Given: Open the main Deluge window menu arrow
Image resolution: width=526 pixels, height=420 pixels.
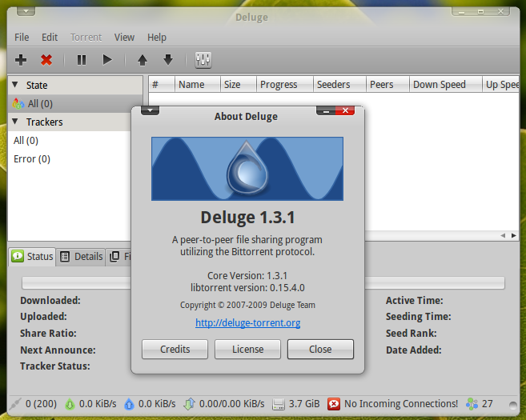Looking at the screenshot, I should tap(26, 11).
